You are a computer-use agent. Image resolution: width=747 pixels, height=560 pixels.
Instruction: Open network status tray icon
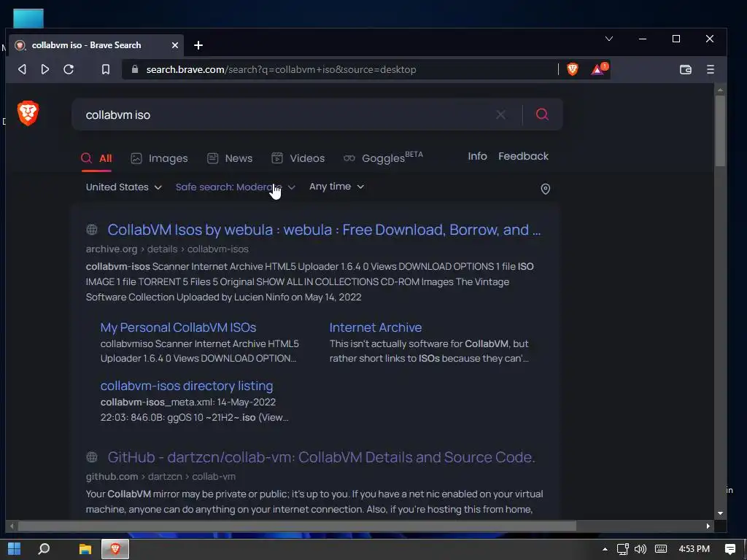[x=623, y=549]
